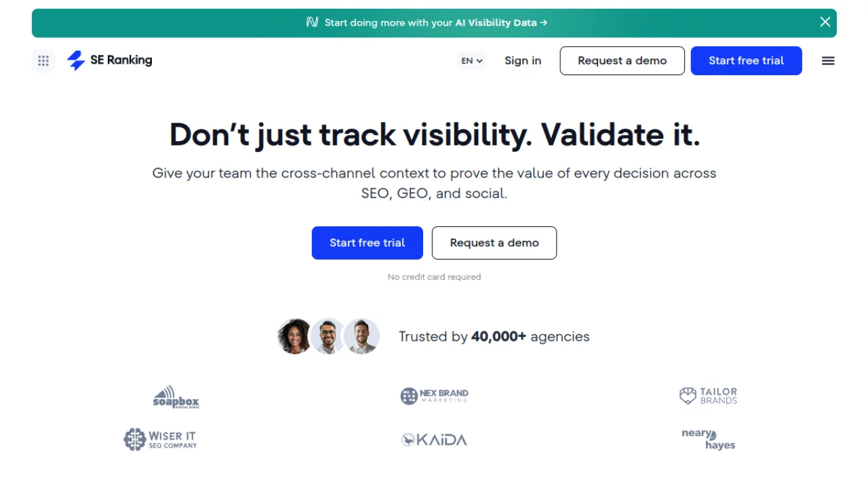The width and height of the screenshot is (868, 488).
Task: Click Start free trial in header
Action: pos(746,60)
